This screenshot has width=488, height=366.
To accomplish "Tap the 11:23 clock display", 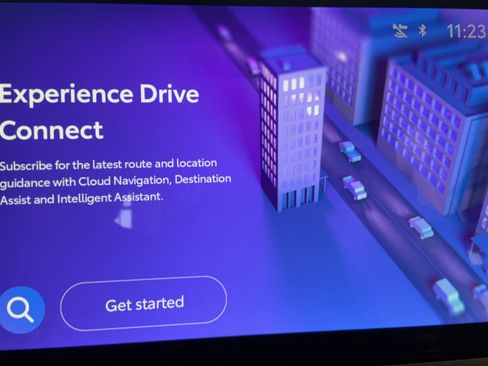I will pyautogui.click(x=466, y=32).
